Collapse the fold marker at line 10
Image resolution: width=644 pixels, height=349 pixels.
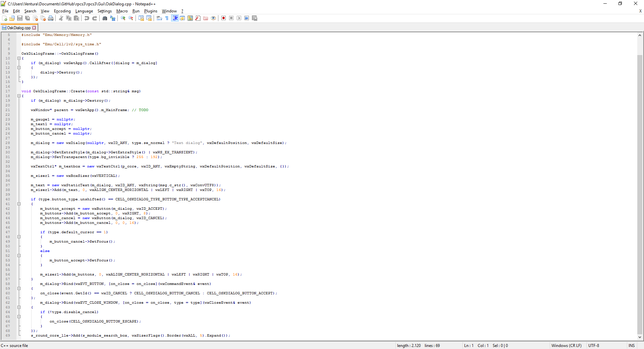tap(19, 58)
